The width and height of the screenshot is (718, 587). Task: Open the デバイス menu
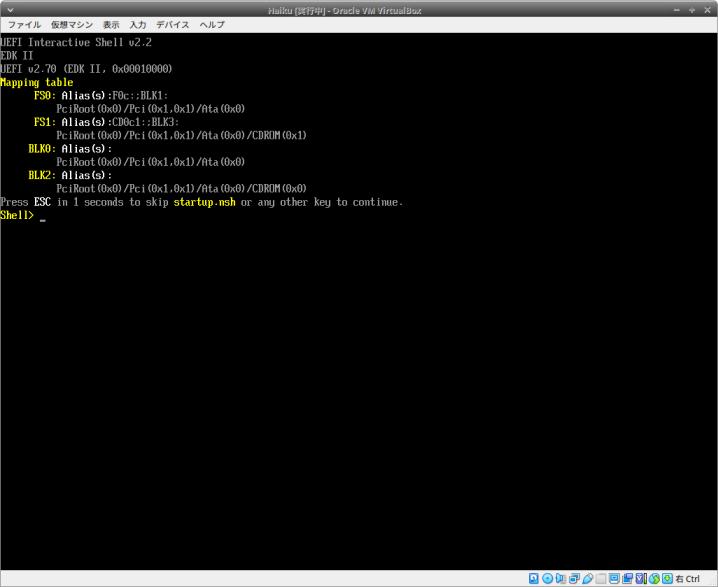pyautogui.click(x=173, y=25)
